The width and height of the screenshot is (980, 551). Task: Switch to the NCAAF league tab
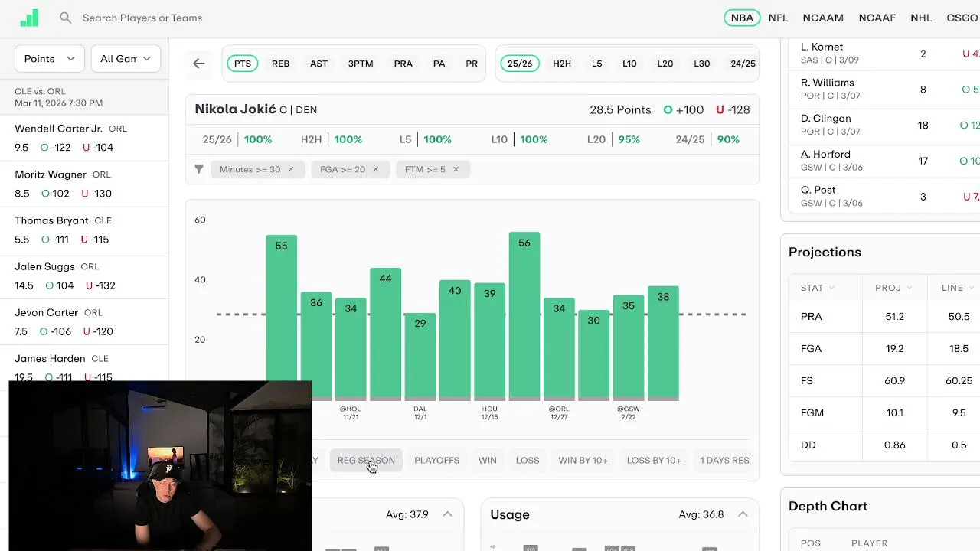[877, 18]
